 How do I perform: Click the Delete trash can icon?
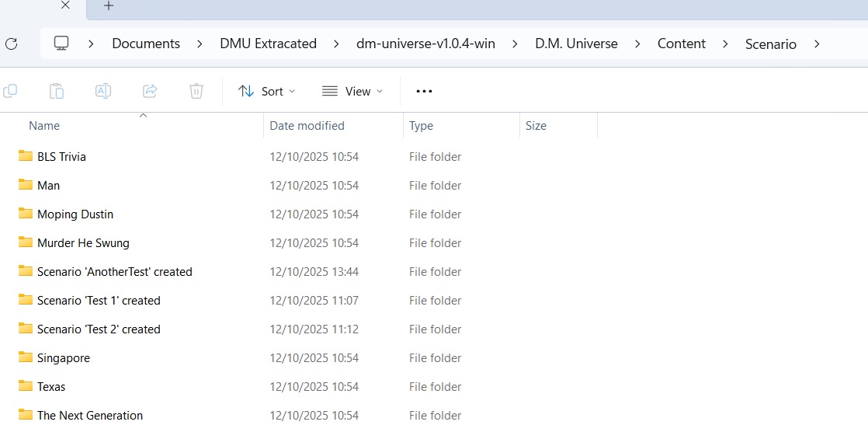(x=196, y=91)
